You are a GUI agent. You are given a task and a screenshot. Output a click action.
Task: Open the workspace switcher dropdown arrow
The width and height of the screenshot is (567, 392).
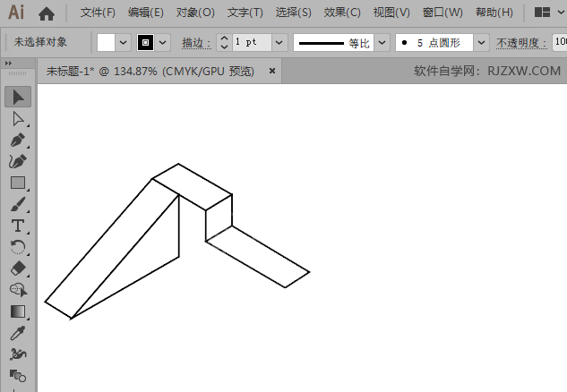pyautogui.click(x=561, y=13)
